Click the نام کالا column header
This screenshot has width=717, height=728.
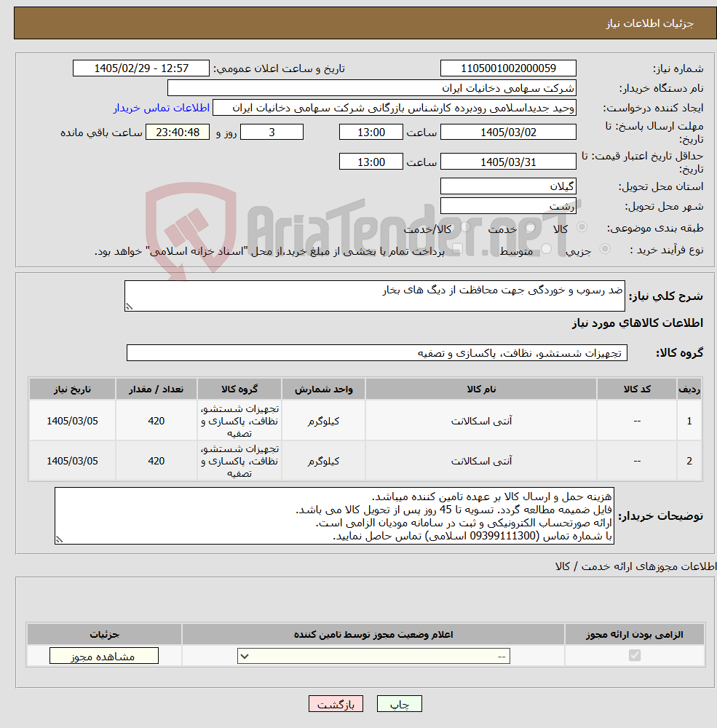[x=481, y=389]
